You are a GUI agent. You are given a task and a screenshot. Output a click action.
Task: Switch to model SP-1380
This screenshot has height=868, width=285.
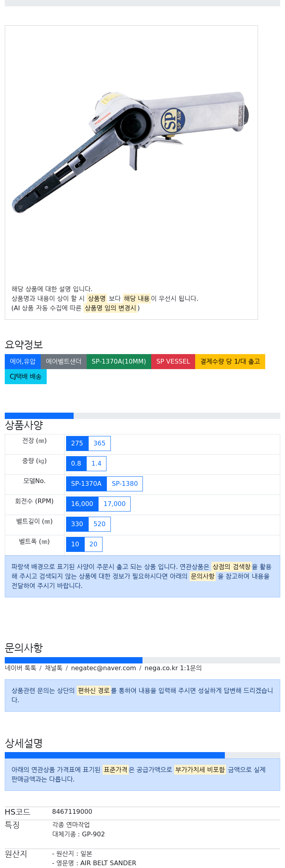[125, 483]
